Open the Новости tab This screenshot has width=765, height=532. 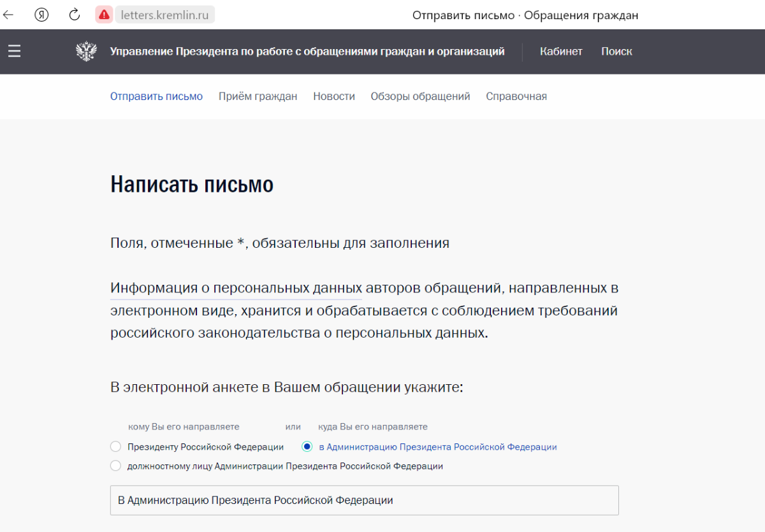coord(334,96)
